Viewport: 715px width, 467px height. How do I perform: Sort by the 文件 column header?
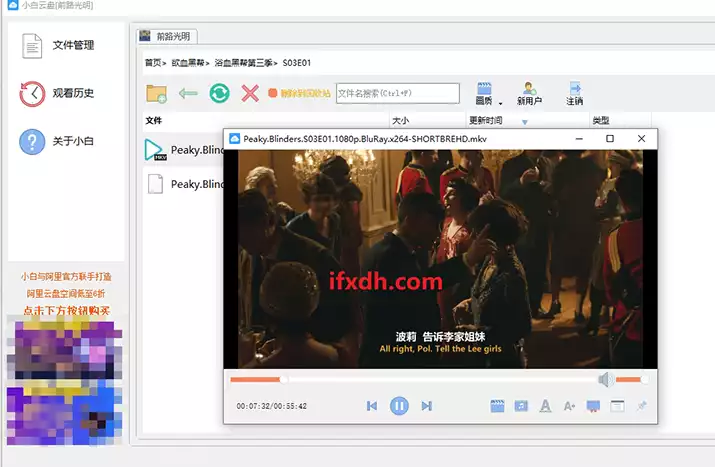tap(154, 120)
